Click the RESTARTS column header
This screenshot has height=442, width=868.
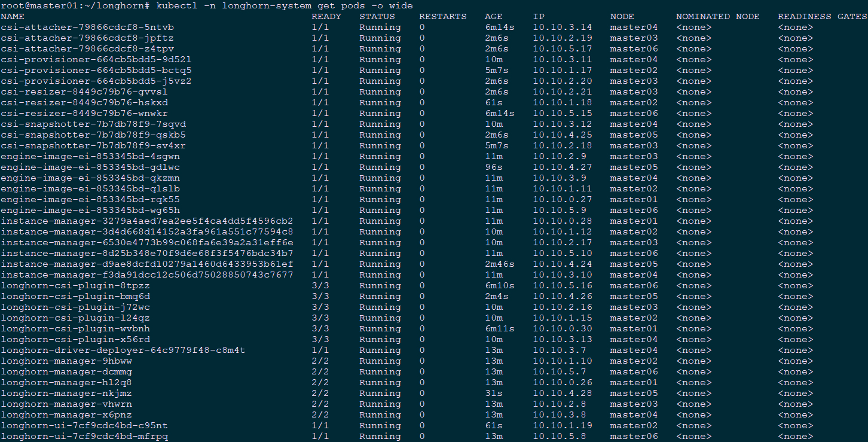443,17
